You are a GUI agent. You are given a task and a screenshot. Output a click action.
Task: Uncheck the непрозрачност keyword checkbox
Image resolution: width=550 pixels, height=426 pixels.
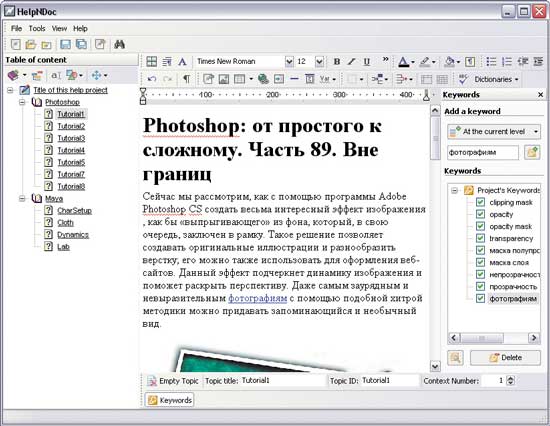(x=480, y=274)
